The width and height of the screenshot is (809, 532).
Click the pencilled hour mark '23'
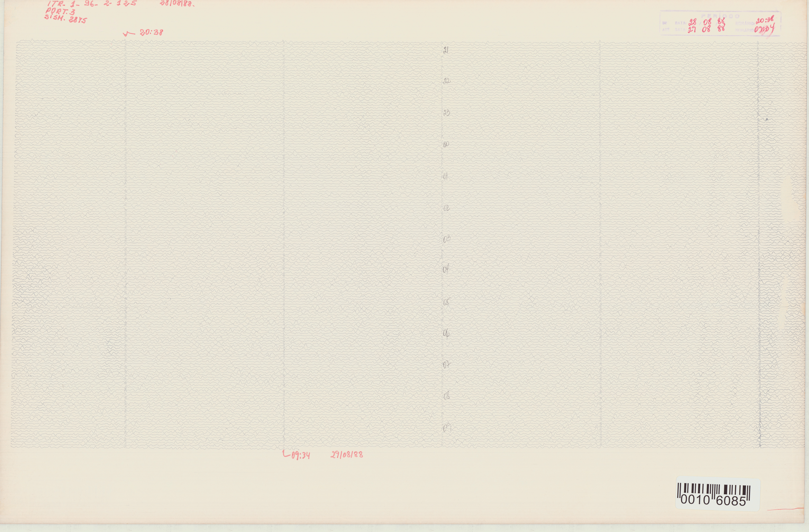tap(447, 113)
